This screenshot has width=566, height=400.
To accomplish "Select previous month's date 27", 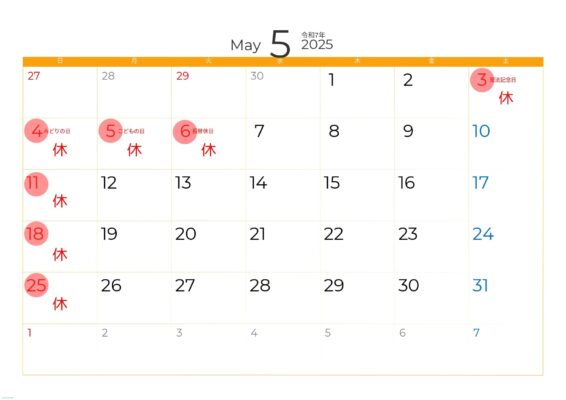I will point(34,76).
